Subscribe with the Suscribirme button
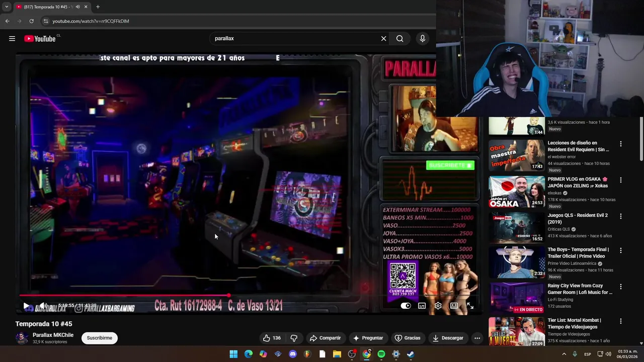Viewport: 644px width, 362px height. 100,338
